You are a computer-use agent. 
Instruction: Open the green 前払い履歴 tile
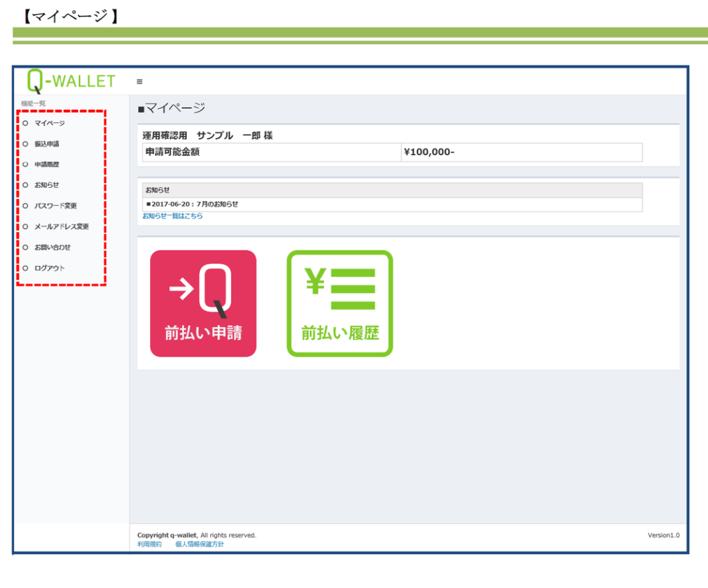point(339,303)
